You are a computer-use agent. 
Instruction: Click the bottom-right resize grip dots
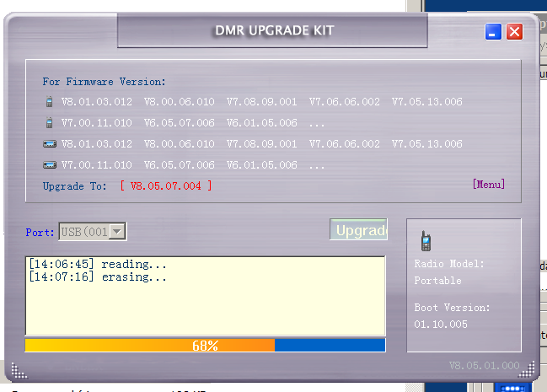(527, 369)
